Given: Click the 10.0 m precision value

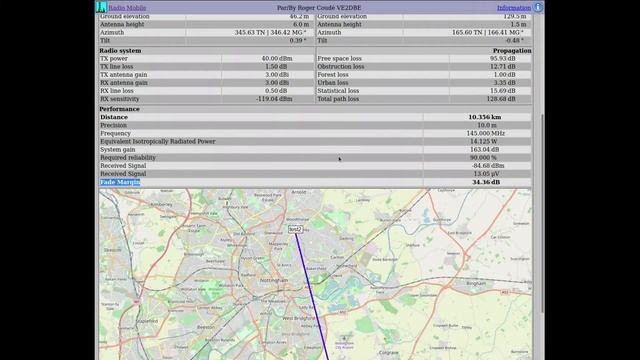Looking at the screenshot, I should [x=487, y=125].
